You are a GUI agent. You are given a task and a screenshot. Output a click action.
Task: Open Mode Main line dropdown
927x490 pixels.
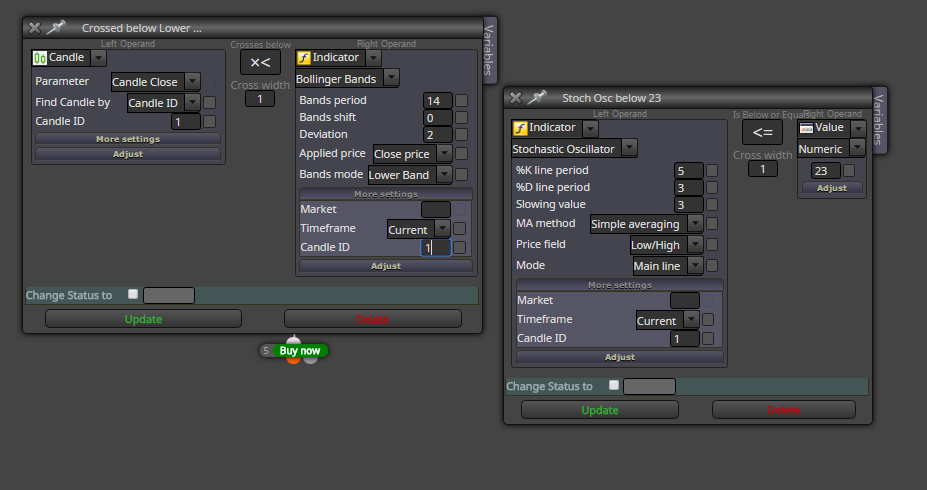pyautogui.click(x=695, y=266)
